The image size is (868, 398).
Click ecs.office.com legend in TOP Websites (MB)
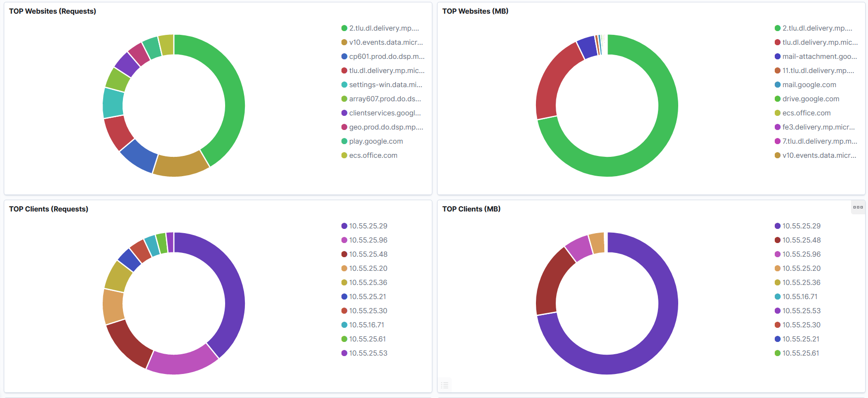click(803, 113)
